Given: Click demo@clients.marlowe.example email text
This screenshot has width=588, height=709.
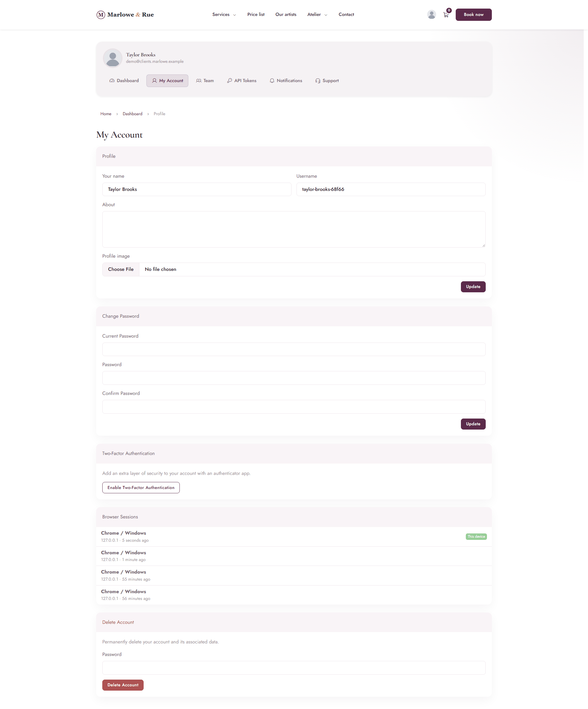Looking at the screenshot, I should (x=155, y=62).
